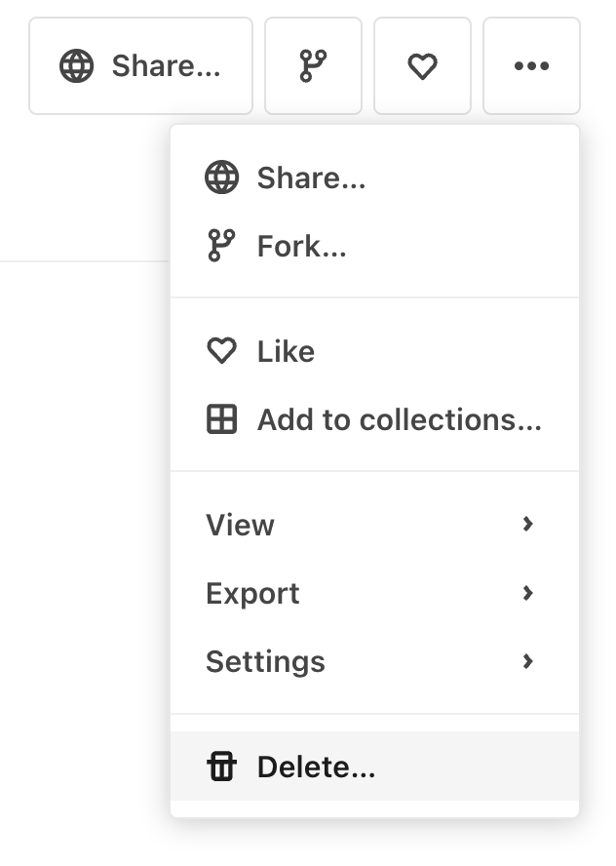This screenshot has width=616, height=866.
Task: Click the globe icon beside Share in menu
Action: tap(222, 177)
